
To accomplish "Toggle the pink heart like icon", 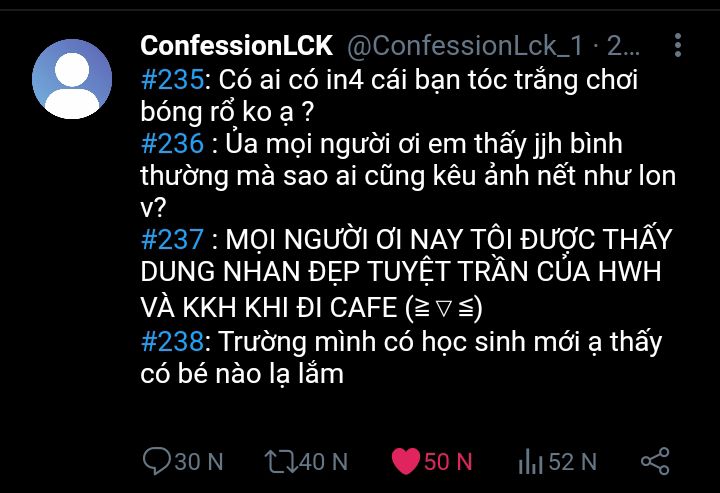I will pos(406,461).
